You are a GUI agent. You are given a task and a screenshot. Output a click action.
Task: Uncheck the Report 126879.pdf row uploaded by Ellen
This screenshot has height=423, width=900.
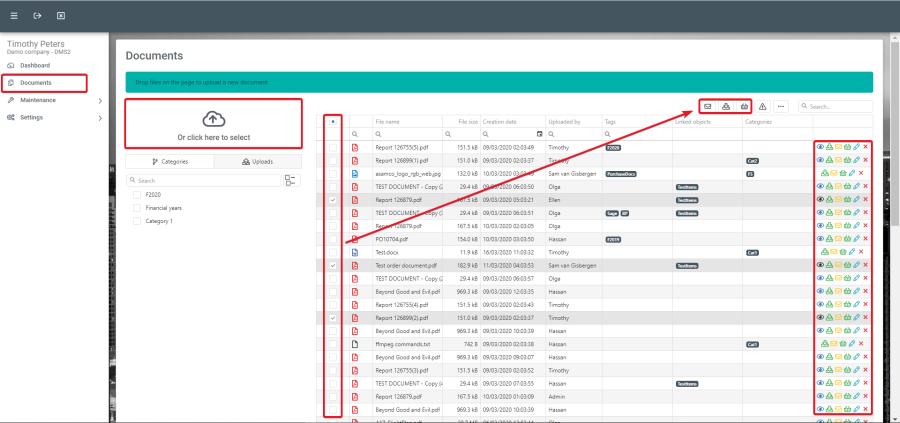coord(333,200)
